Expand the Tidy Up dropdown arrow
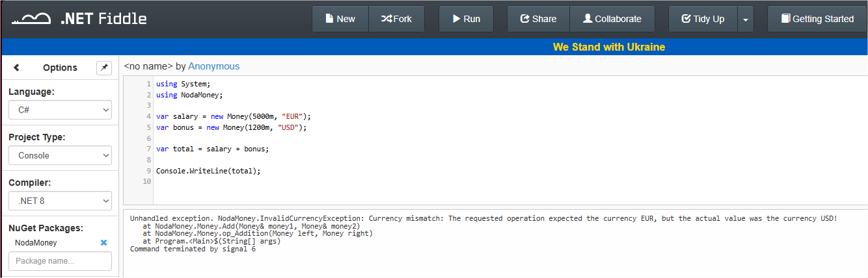This screenshot has height=278, width=868. 745,19
